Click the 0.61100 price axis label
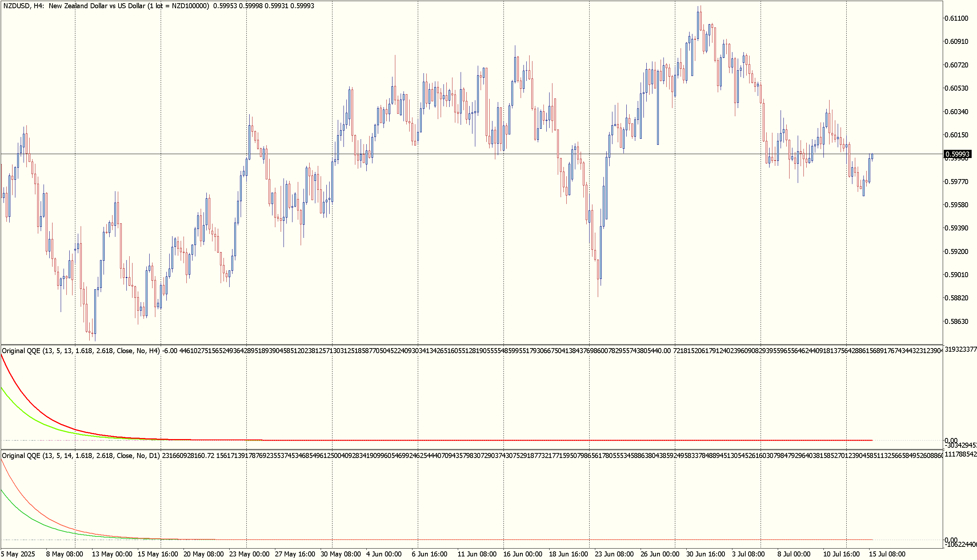977x560 pixels. tap(956, 19)
